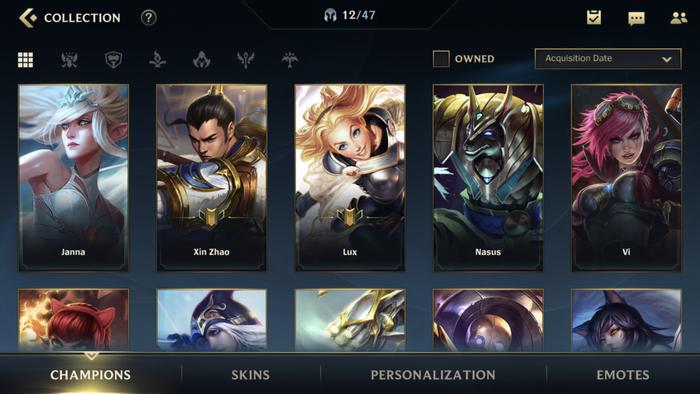
Task: Open the Personalization tab
Action: pos(433,375)
